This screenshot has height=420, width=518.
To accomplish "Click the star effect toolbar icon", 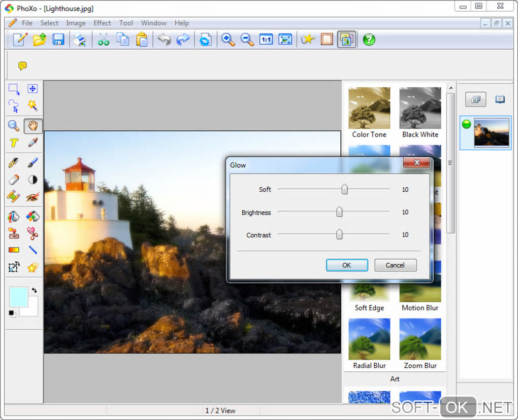I will (x=308, y=40).
